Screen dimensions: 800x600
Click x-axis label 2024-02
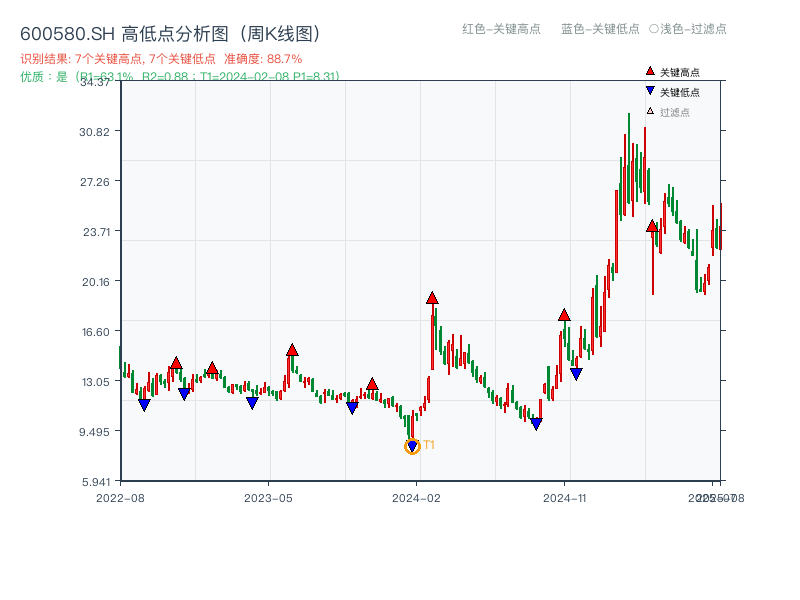pos(416,498)
